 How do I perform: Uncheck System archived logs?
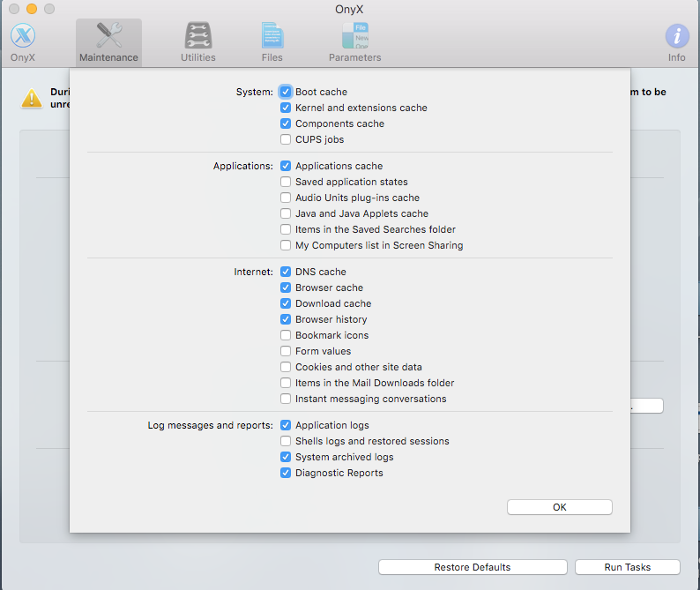(x=286, y=457)
